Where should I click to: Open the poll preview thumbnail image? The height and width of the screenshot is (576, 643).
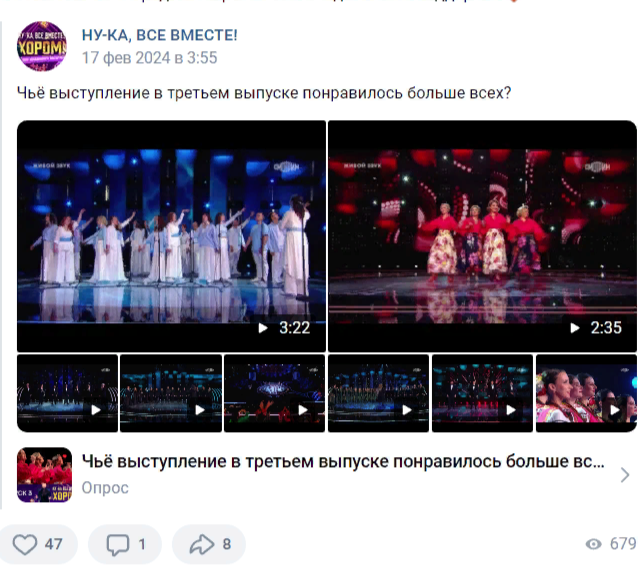[x=44, y=475]
